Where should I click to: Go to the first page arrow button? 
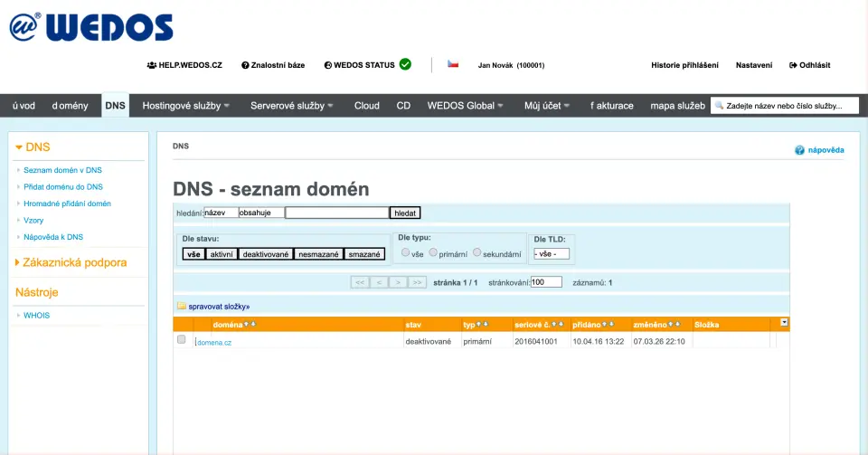pos(359,282)
